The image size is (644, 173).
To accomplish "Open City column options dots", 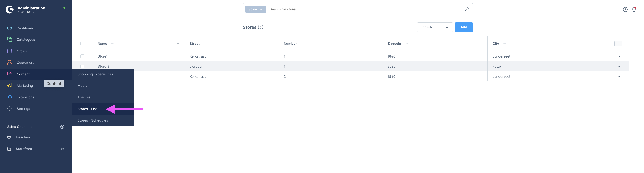I will [x=505, y=44].
